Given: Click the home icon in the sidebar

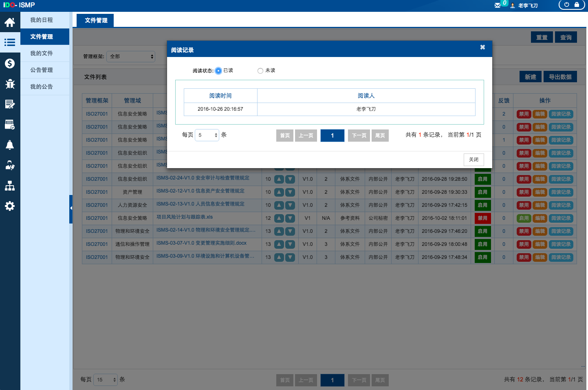Looking at the screenshot, I should (x=10, y=22).
